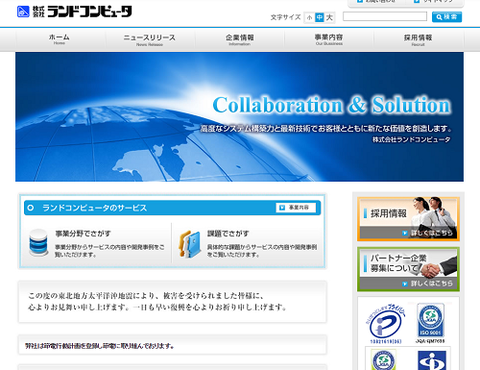Click the 節電行動計画 notice text
The width and height of the screenshot is (480, 370).
pyautogui.click(x=100, y=346)
